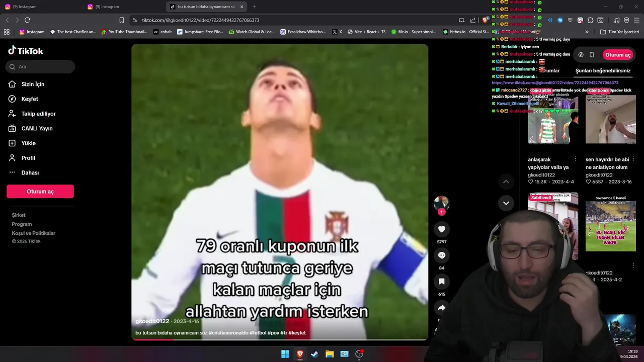Open Steam on the taskbar
644x362 pixels.
tap(314, 354)
